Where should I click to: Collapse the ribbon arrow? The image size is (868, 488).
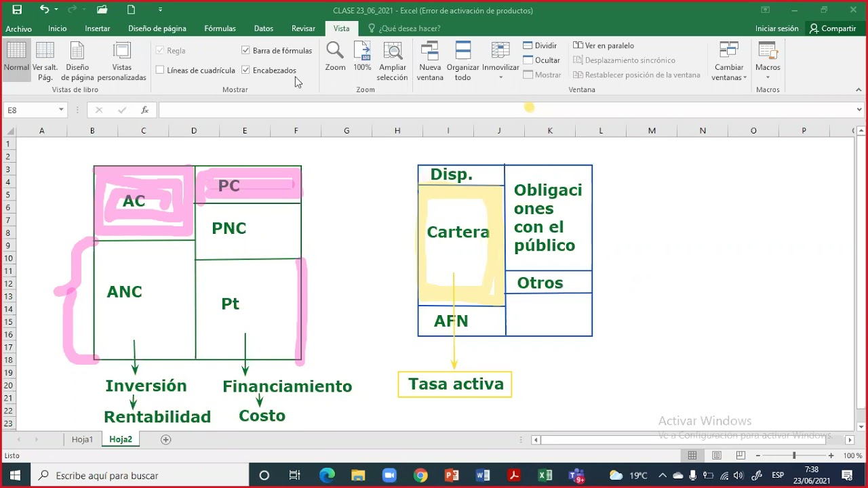859,89
